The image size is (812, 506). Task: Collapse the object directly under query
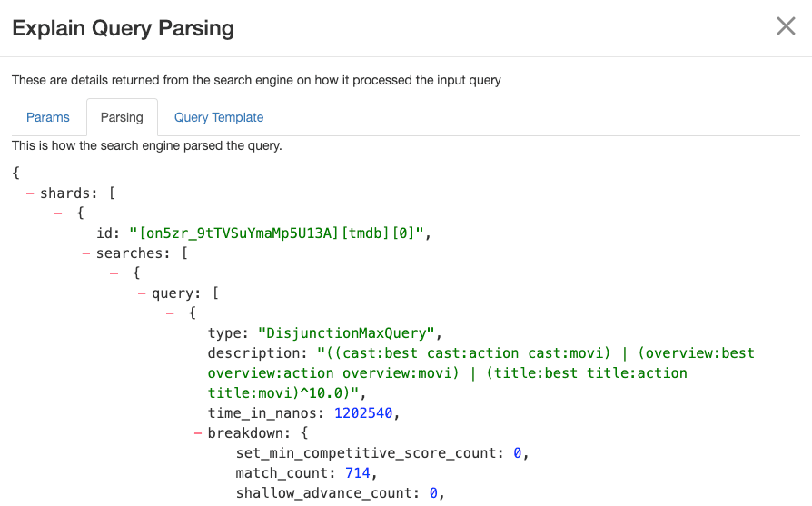[x=170, y=313]
